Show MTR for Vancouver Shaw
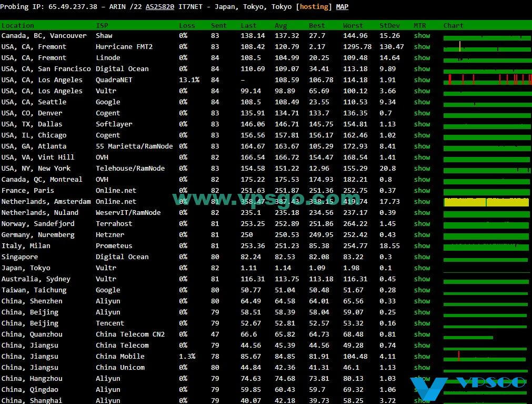532x404 pixels. click(422, 36)
